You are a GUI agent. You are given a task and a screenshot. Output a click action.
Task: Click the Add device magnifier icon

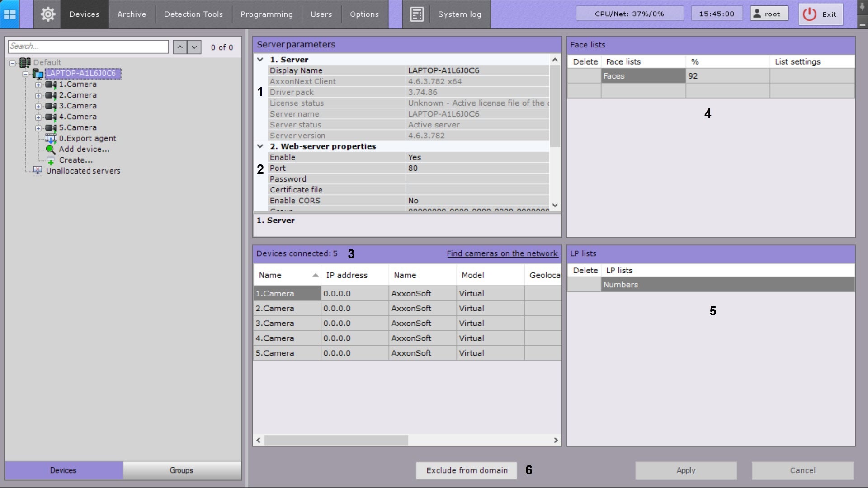(x=51, y=150)
